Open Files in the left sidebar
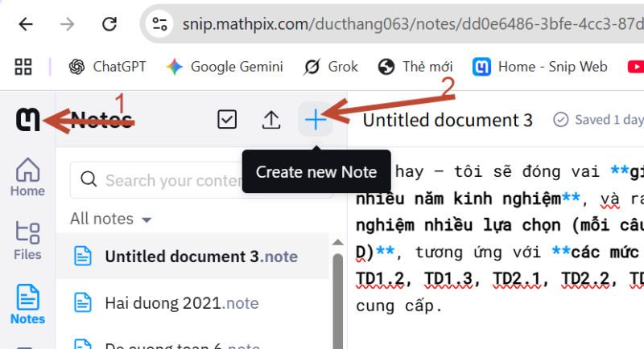Image resolution: width=644 pixels, height=349 pixels. [27, 240]
